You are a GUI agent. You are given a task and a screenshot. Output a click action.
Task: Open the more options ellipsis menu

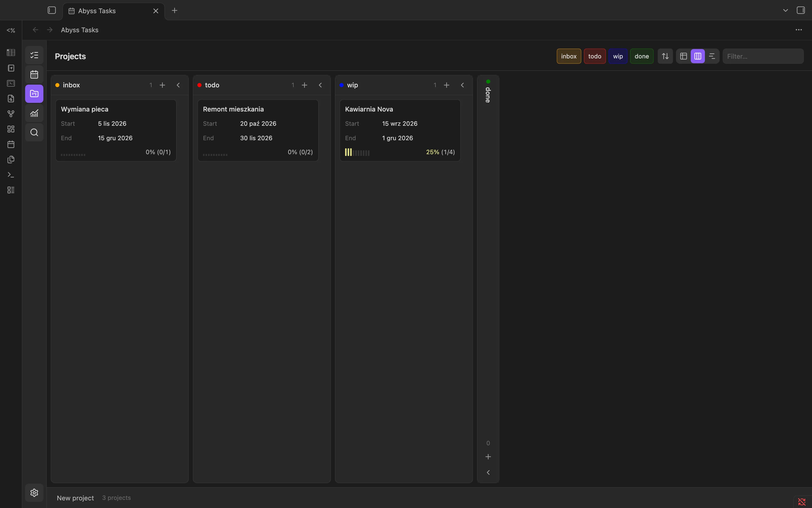point(799,30)
